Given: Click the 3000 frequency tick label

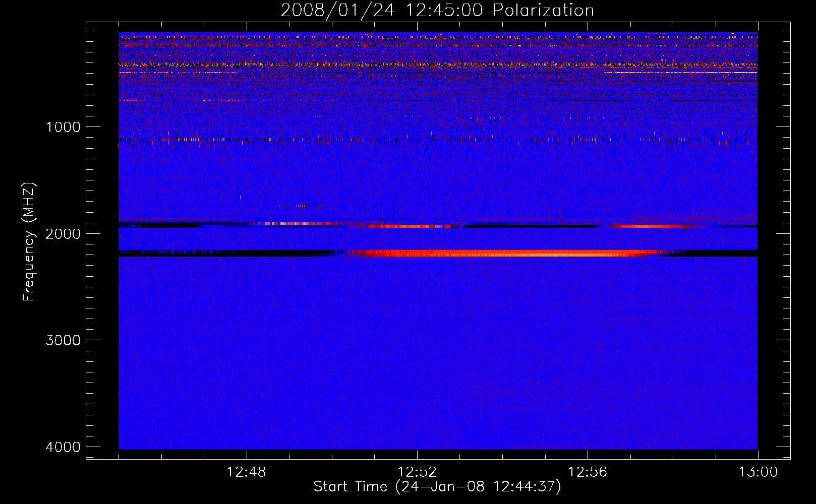Looking at the screenshot, I should (x=63, y=340).
